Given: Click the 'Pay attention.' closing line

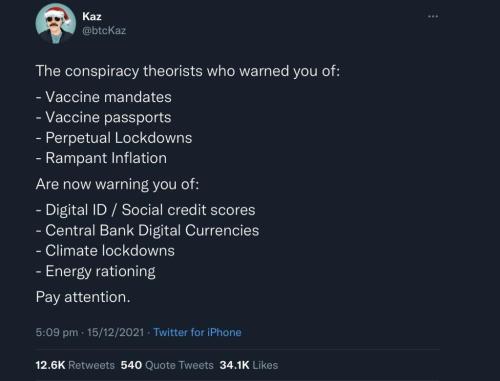Looking at the screenshot, I should click(83, 297).
